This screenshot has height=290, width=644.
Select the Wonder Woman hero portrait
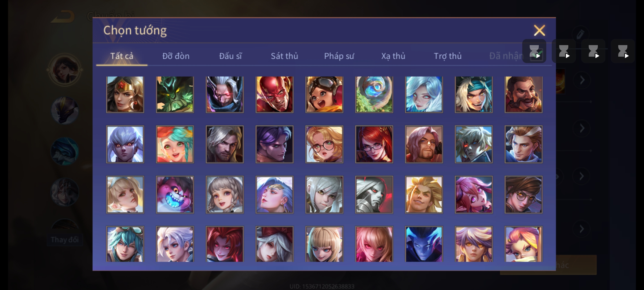(x=125, y=94)
